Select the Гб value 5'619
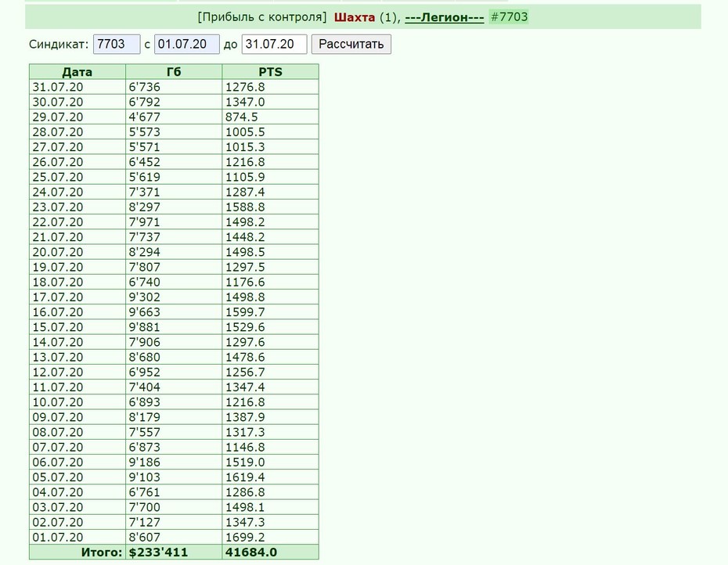This screenshot has width=728, height=565. tap(144, 177)
